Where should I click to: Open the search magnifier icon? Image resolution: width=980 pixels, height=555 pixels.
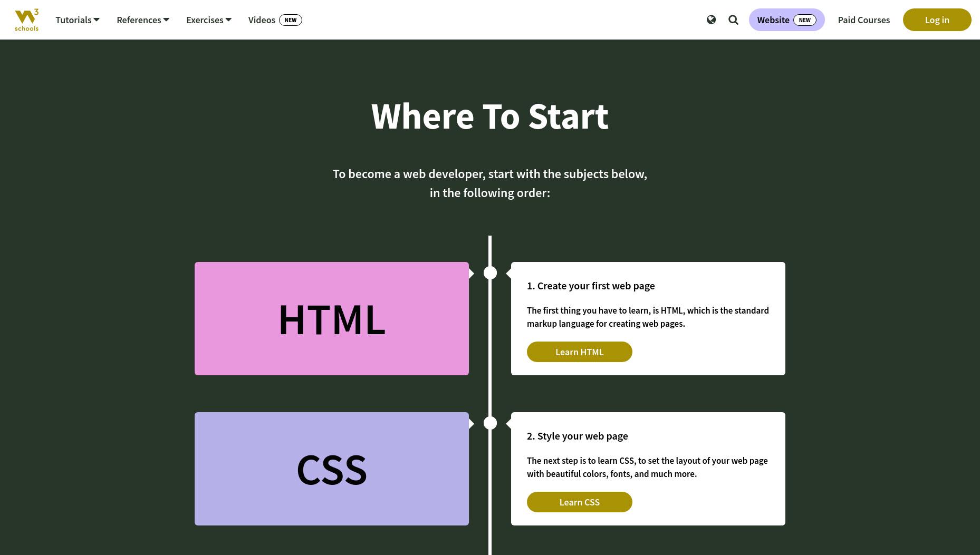tap(733, 20)
